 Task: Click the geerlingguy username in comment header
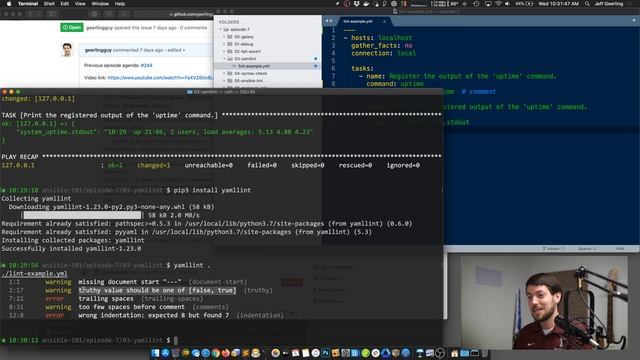click(98, 50)
